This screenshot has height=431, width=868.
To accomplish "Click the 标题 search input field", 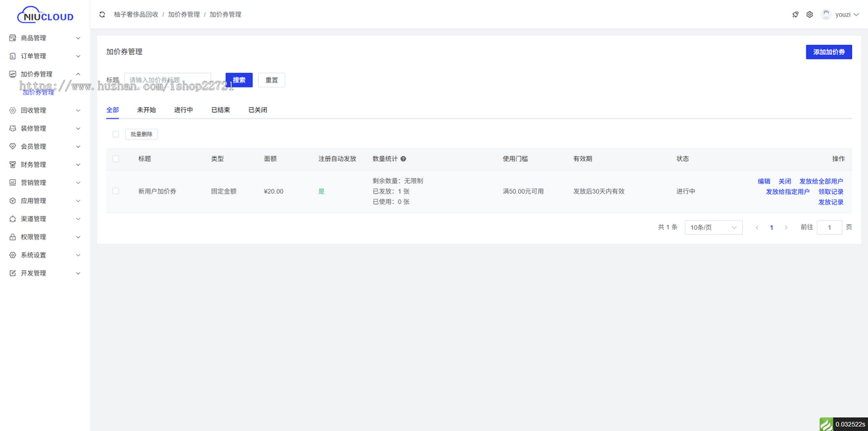I will (168, 80).
